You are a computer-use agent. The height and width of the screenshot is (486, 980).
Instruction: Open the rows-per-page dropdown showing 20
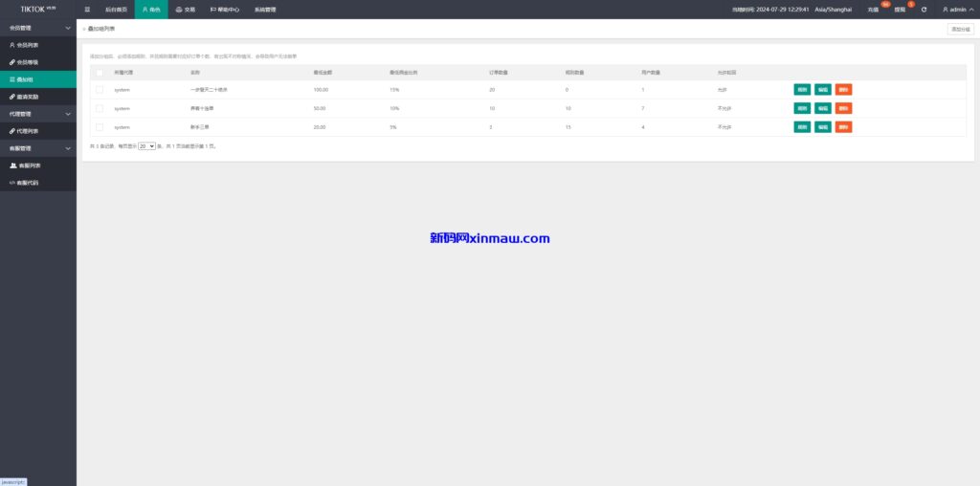click(146, 146)
